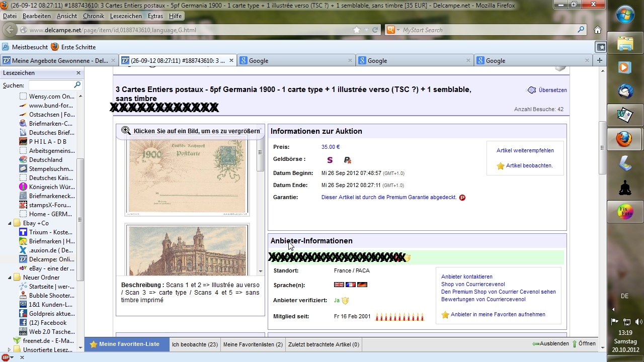Click the Übersetzen translate icon
This screenshot has width=644, height=362.
[x=531, y=90]
